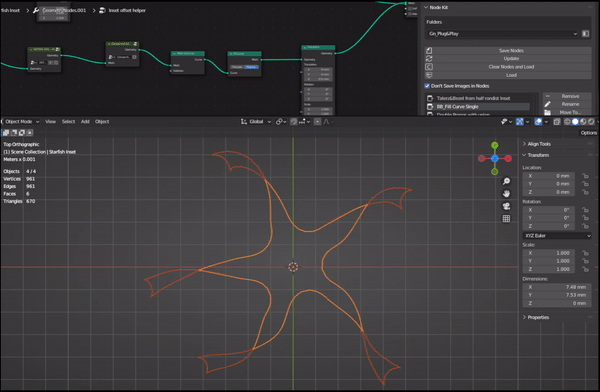Open Global orientation dropdown
The height and width of the screenshot is (392, 600).
click(256, 122)
